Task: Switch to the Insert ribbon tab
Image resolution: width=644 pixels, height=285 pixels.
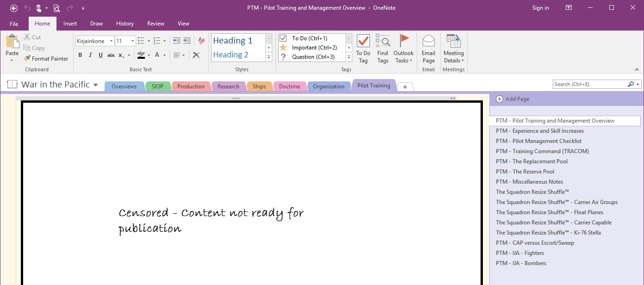Action: 70,24
